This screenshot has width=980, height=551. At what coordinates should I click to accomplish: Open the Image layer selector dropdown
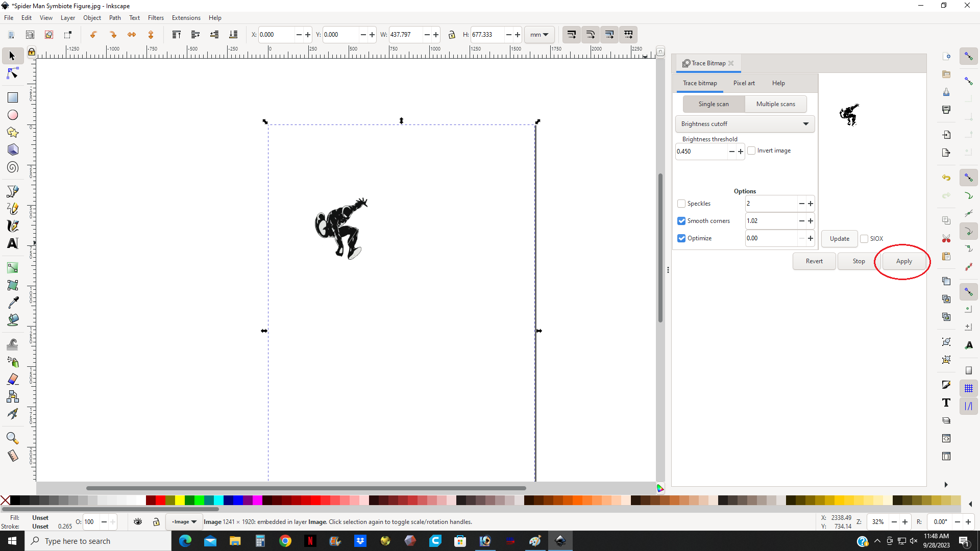point(184,521)
